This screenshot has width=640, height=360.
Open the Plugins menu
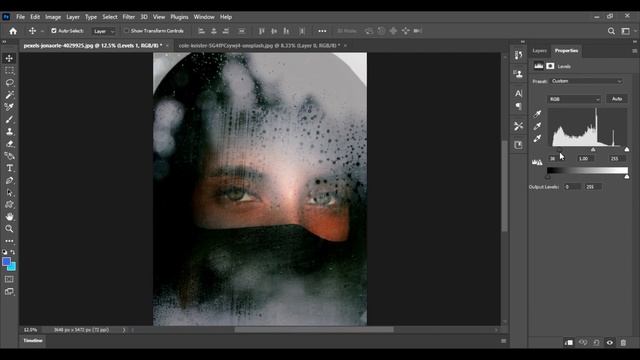click(179, 17)
